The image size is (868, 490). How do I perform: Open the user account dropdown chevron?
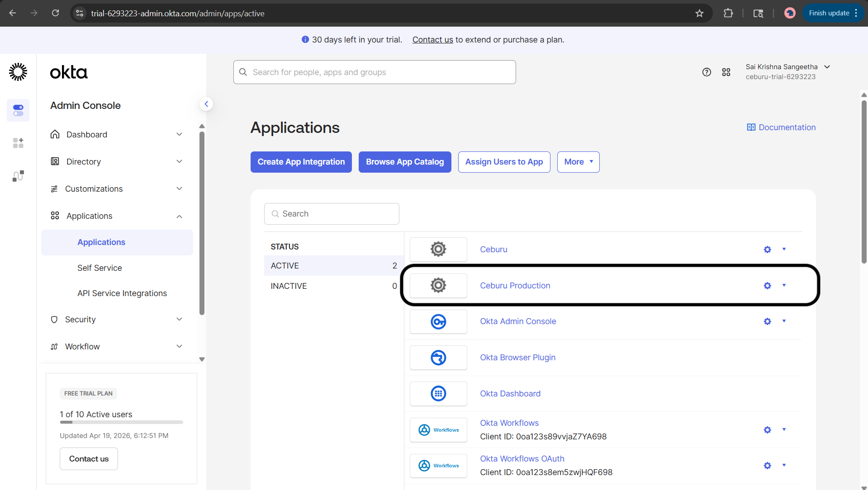[827, 67]
